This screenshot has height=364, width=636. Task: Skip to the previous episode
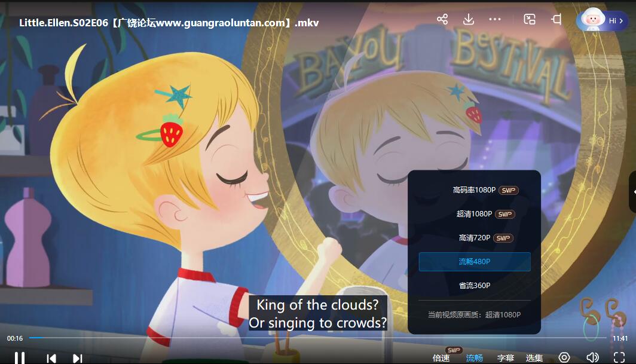[51, 358]
